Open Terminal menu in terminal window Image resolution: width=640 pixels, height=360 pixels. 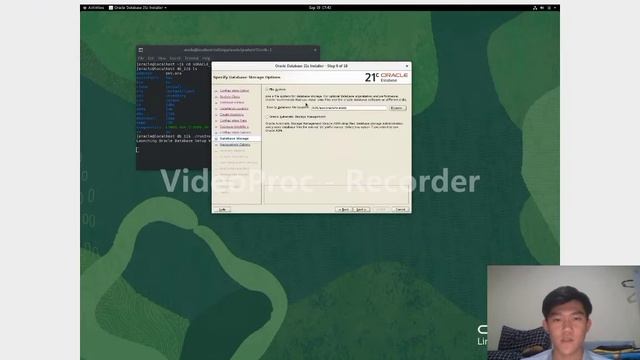pyautogui.click(x=191, y=58)
